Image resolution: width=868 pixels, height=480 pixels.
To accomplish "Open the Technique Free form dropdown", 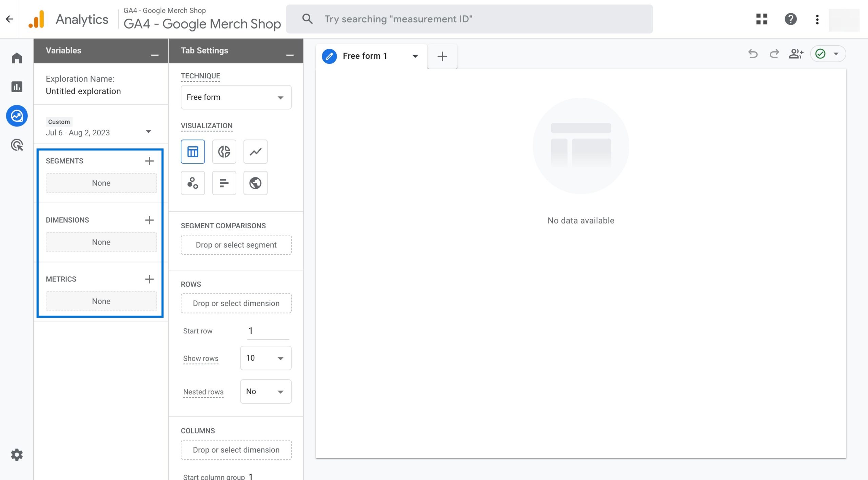I will tap(236, 97).
